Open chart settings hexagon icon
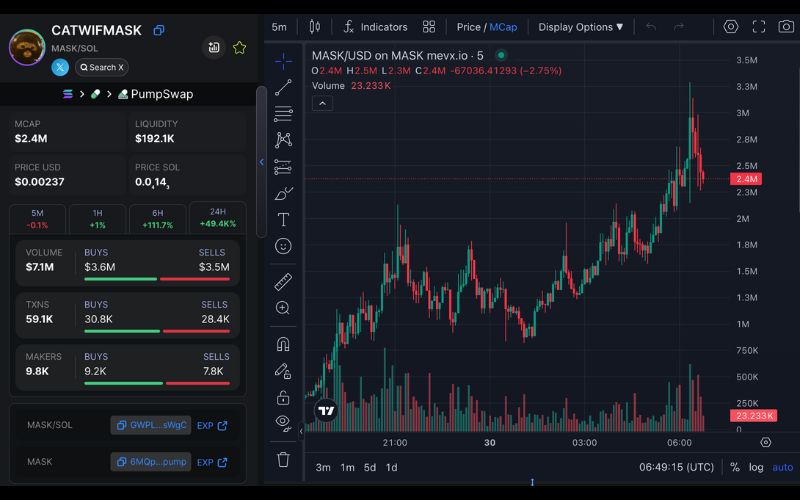The image size is (800, 500). click(x=731, y=27)
